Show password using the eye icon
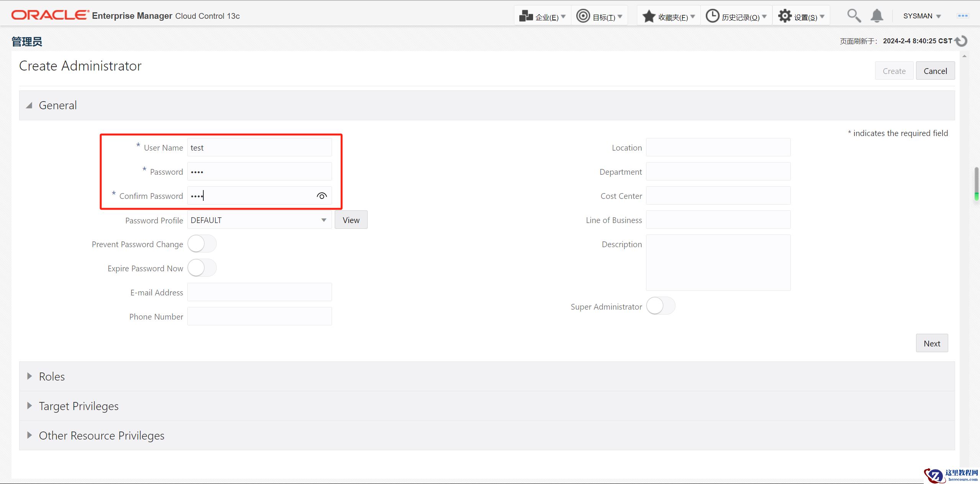The height and width of the screenshot is (484, 980). click(322, 196)
